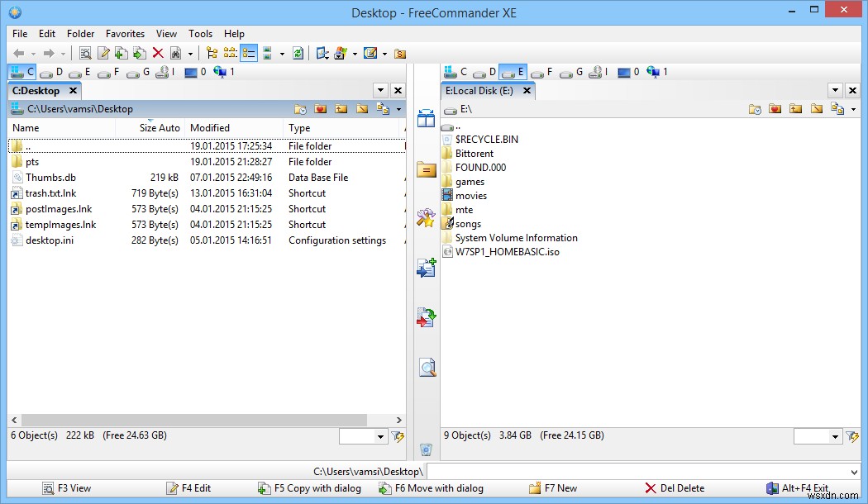Switch to the small icons list view
Screen dimensions: 868x504
pos(231,53)
